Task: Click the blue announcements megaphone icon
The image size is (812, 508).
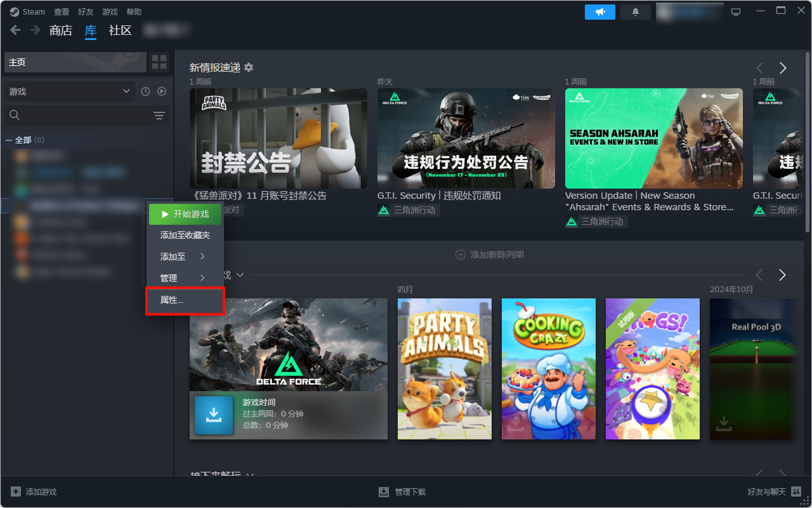Action: coord(599,11)
